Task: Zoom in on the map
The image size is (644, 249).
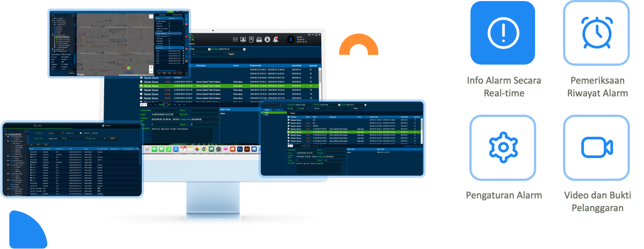Action: point(151,67)
